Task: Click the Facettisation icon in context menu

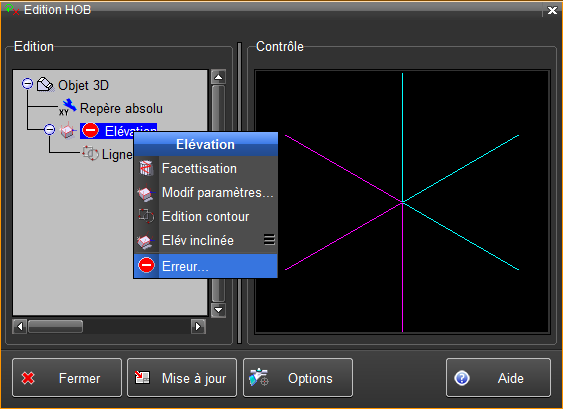Action: (x=146, y=168)
